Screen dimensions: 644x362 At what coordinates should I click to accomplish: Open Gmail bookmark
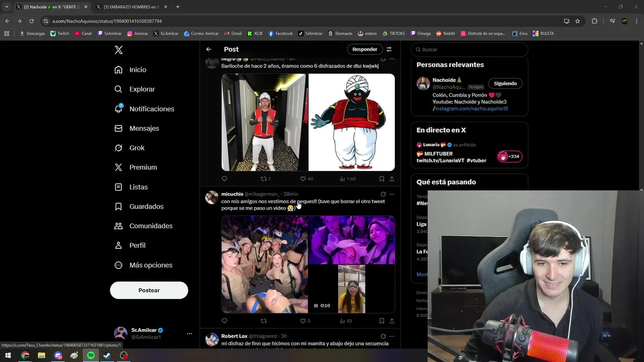coord(233,34)
